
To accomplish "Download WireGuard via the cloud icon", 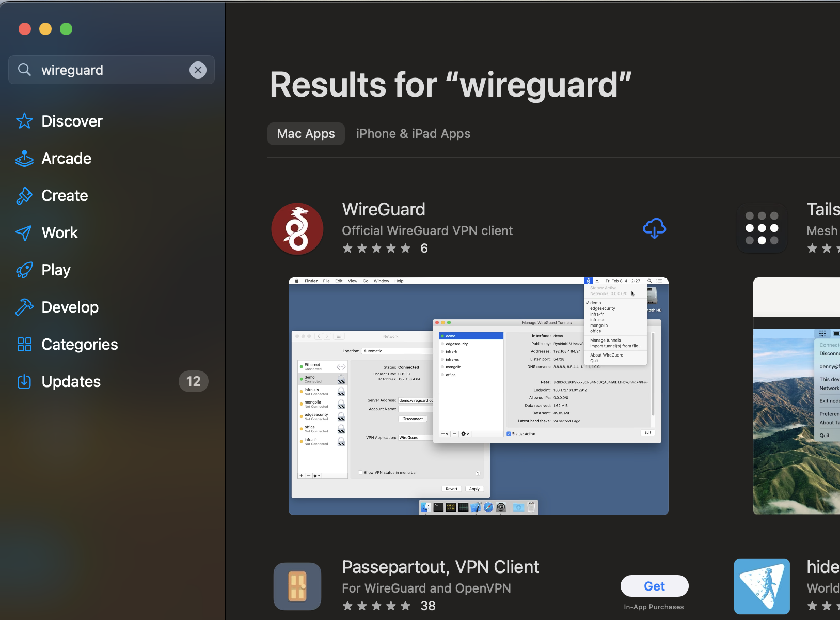I will [654, 228].
